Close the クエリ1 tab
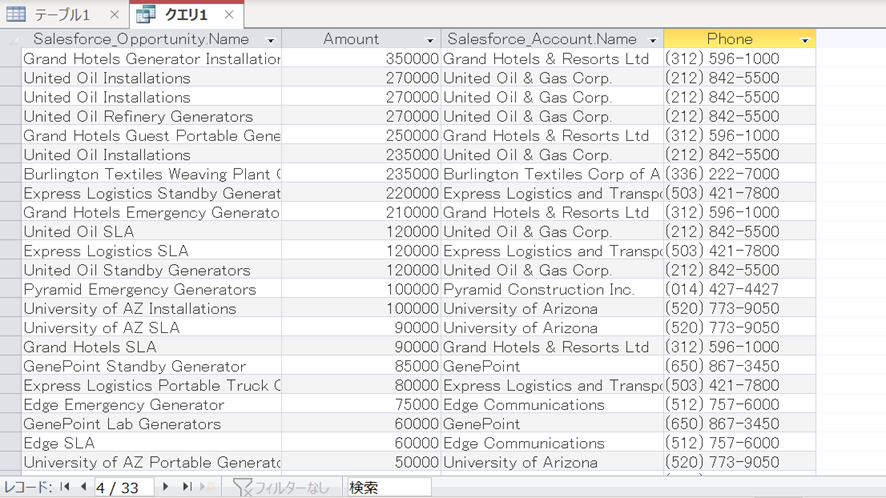 pyautogui.click(x=229, y=15)
